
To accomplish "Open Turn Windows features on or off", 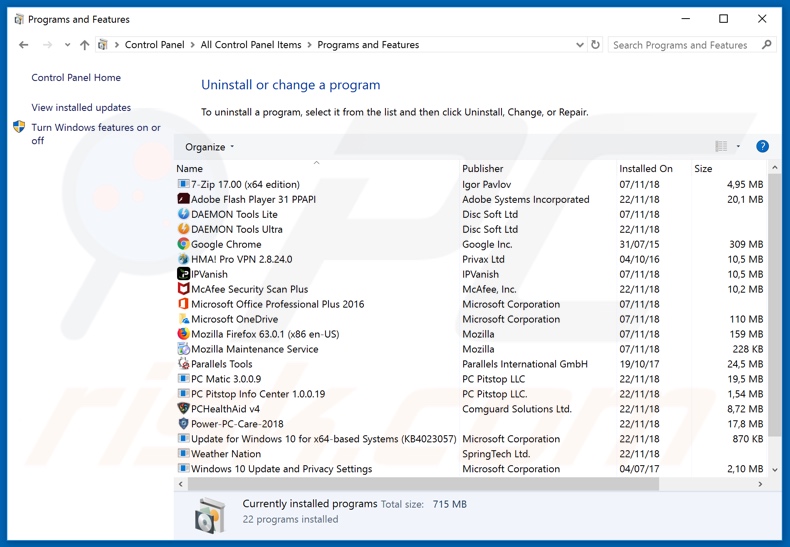I will (96, 134).
